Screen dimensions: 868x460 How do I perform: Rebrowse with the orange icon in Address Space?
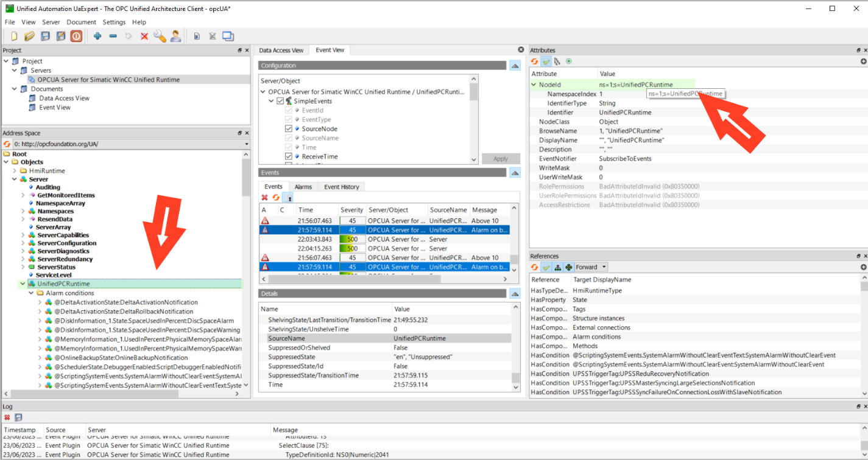tap(7, 144)
